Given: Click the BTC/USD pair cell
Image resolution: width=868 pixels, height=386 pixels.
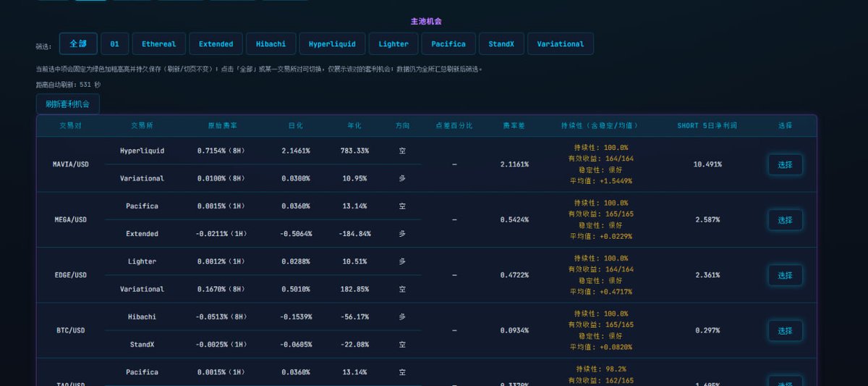Looking at the screenshot, I should point(70,330).
